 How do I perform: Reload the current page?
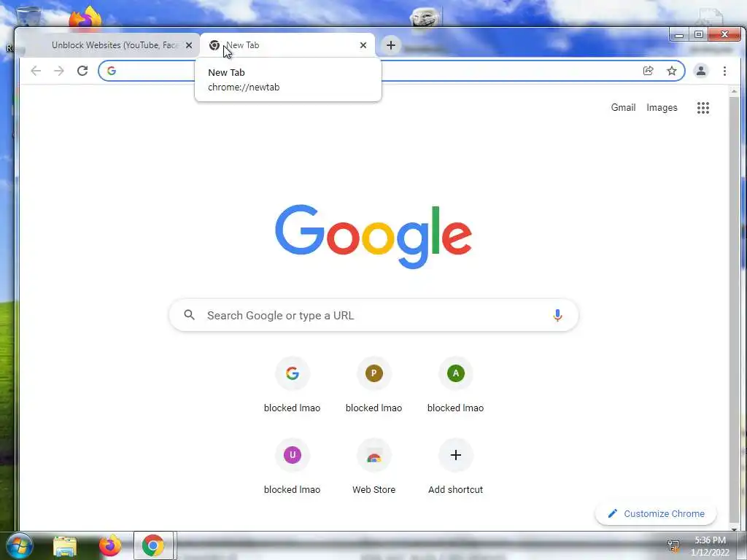point(82,71)
